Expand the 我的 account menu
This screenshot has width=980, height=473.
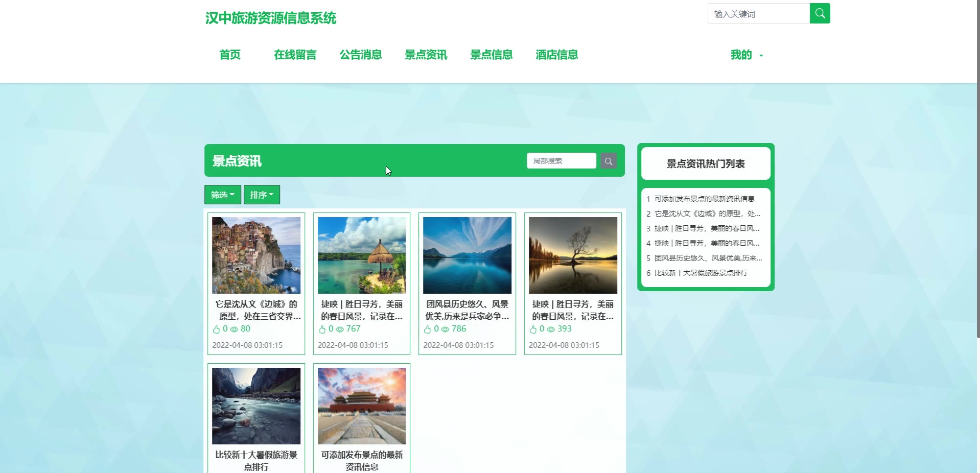pyautogui.click(x=746, y=55)
